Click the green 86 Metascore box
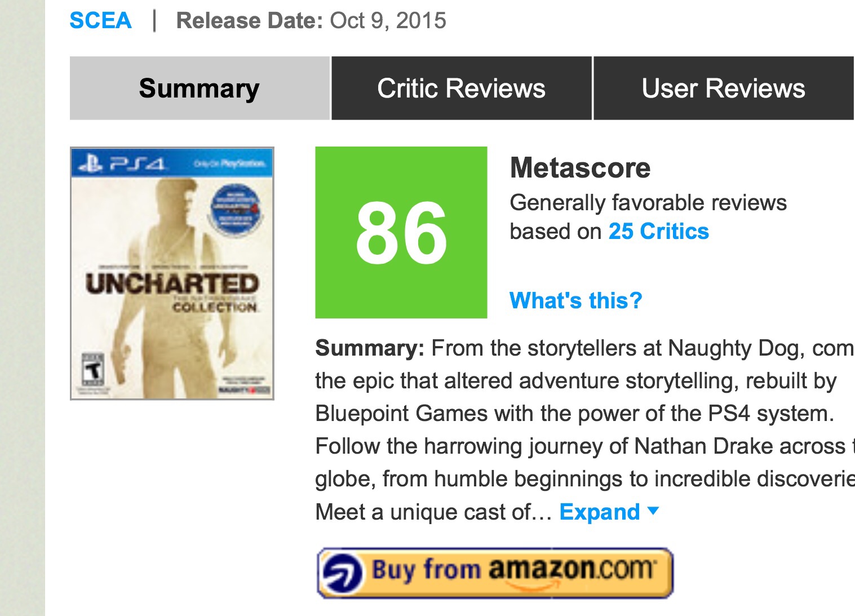This screenshot has height=616, width=855. pos(401,232)
